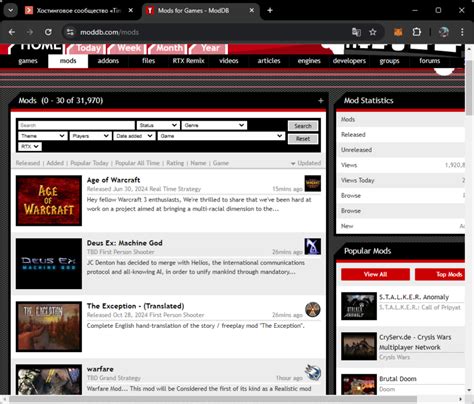This screenshot has width=474, height=404.
Task: Open a new browser tab with plus
Action: [x=270, y=10]
